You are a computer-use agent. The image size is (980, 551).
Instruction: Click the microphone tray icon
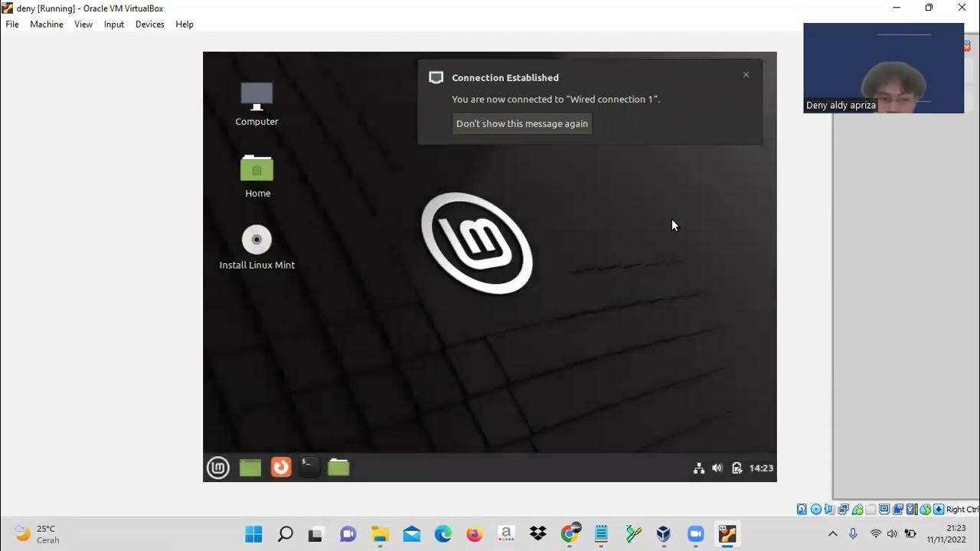coord(853,533)
